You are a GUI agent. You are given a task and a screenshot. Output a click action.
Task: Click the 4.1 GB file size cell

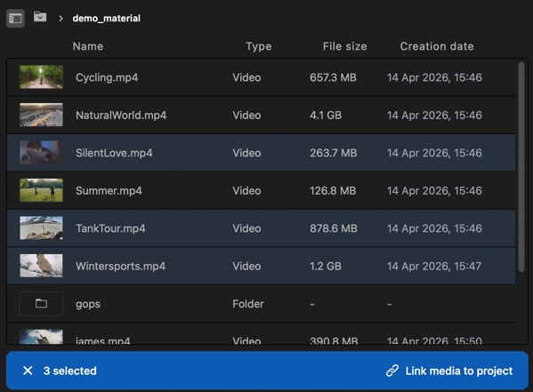pyautogui.click(x=326, y=116)
